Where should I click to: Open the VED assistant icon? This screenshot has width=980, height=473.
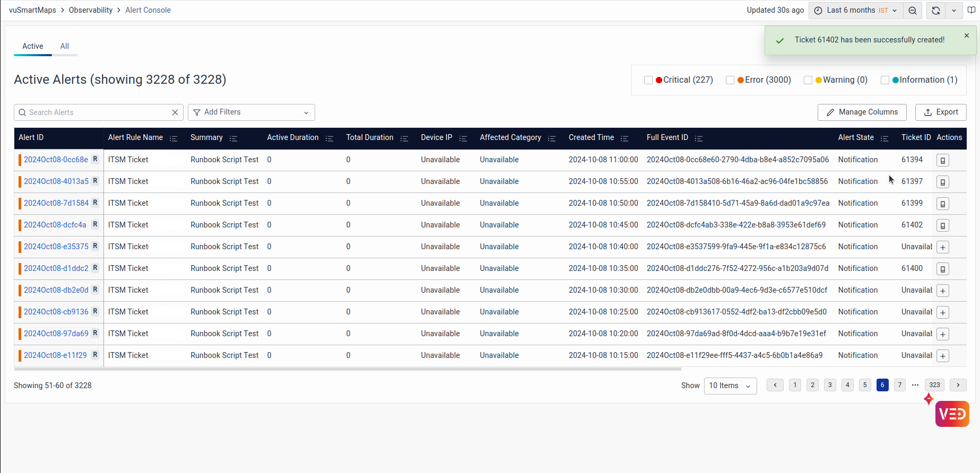click(952, 414)
